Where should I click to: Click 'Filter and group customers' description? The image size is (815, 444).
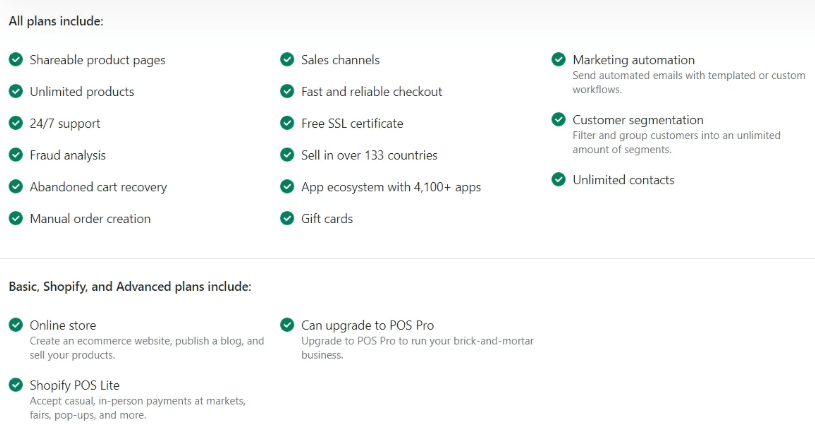677,142
